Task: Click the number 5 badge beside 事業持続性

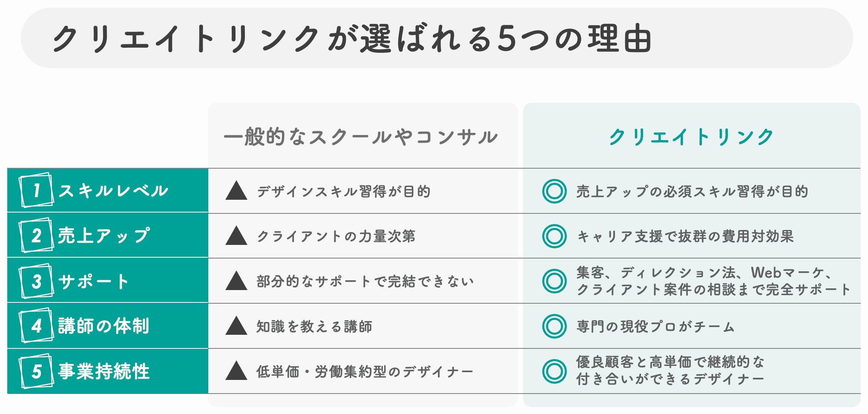Action: coord(36,371)
